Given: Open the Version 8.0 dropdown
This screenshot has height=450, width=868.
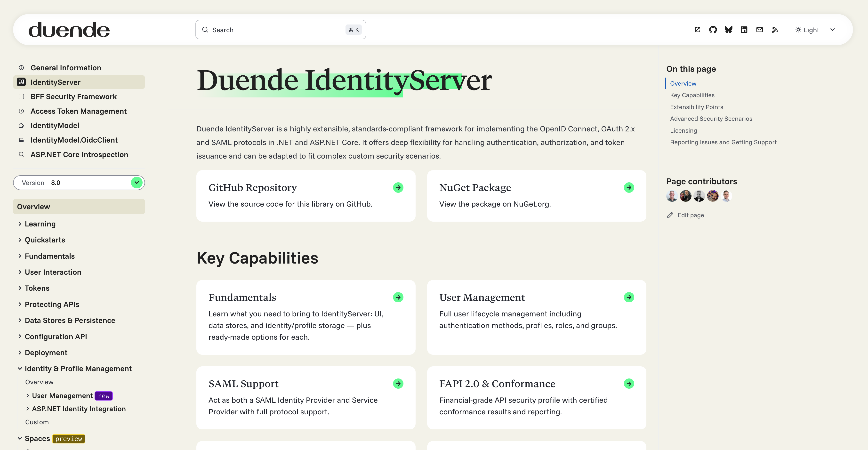Looking at the screenshot, I should tap(79, 183).
